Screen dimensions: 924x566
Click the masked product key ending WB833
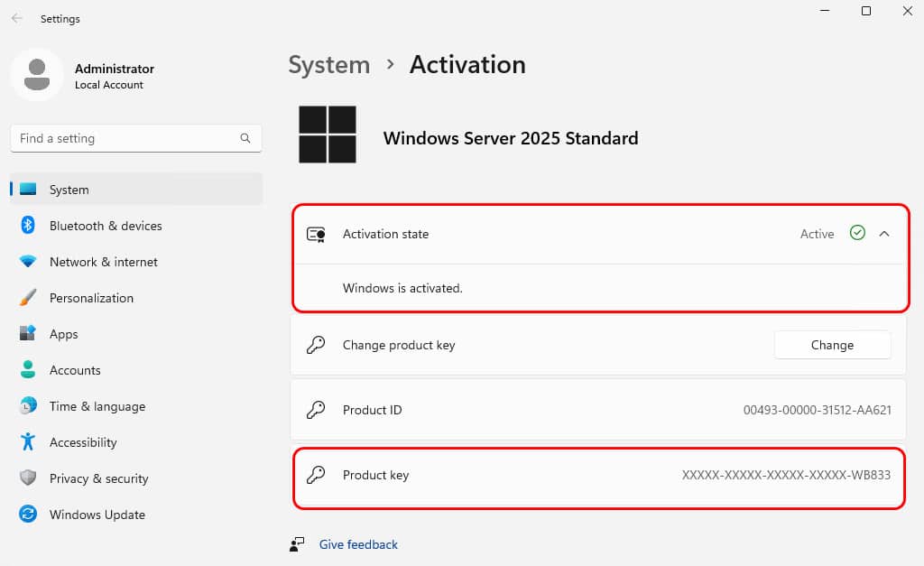click(x=786, y=475)
